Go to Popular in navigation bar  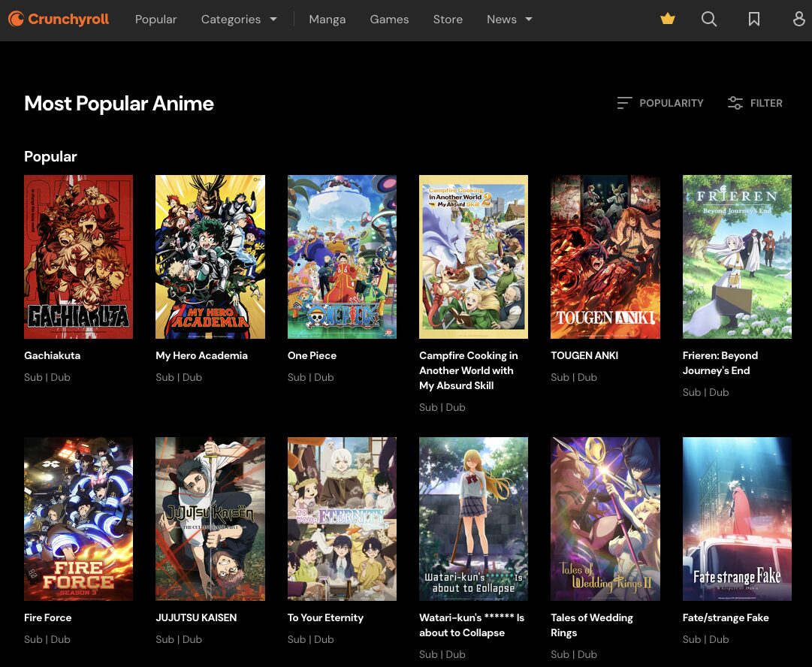click(156, 20)
